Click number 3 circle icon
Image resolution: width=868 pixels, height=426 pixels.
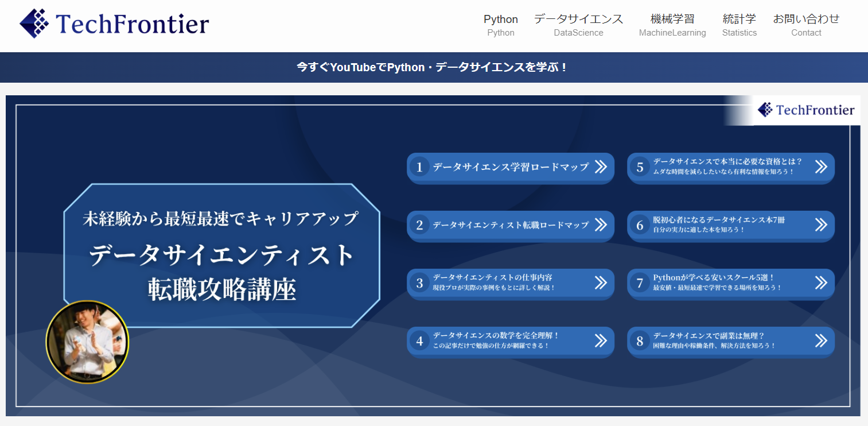click(419, 283)
